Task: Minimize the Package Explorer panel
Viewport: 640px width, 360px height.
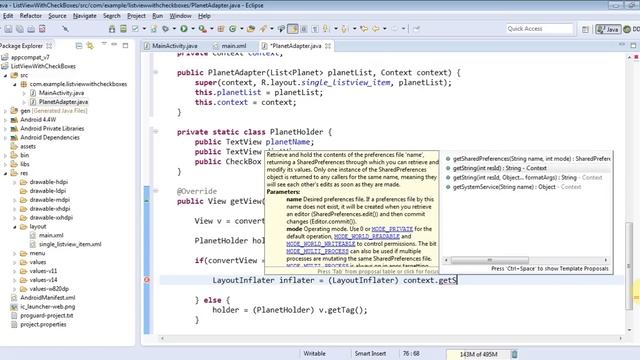Action: coord(114,45)
